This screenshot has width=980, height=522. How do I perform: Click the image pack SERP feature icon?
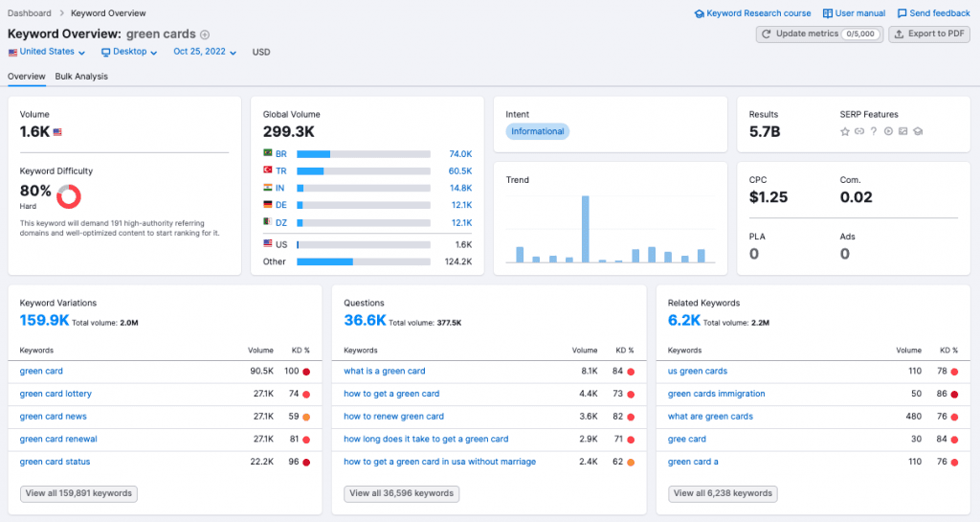coord(902,131)
